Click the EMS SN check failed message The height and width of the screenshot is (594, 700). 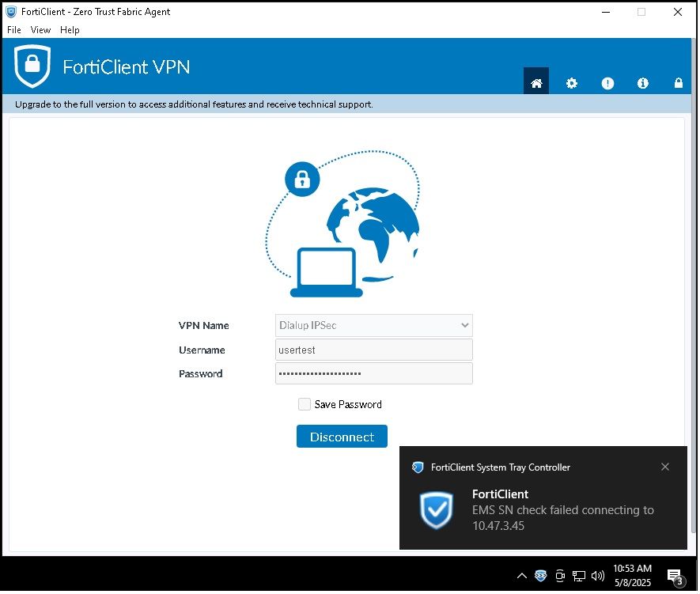pos(564,520)
